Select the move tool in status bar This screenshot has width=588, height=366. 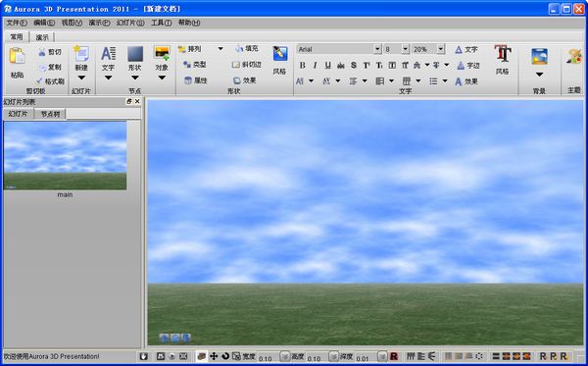click(214, 356)
